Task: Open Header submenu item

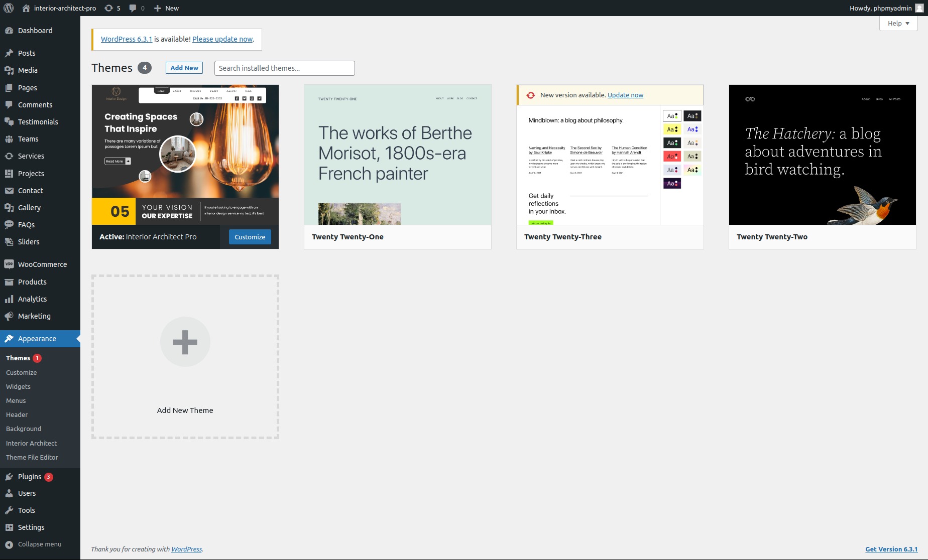Action: pyautogui.click(x=17, y=414)
